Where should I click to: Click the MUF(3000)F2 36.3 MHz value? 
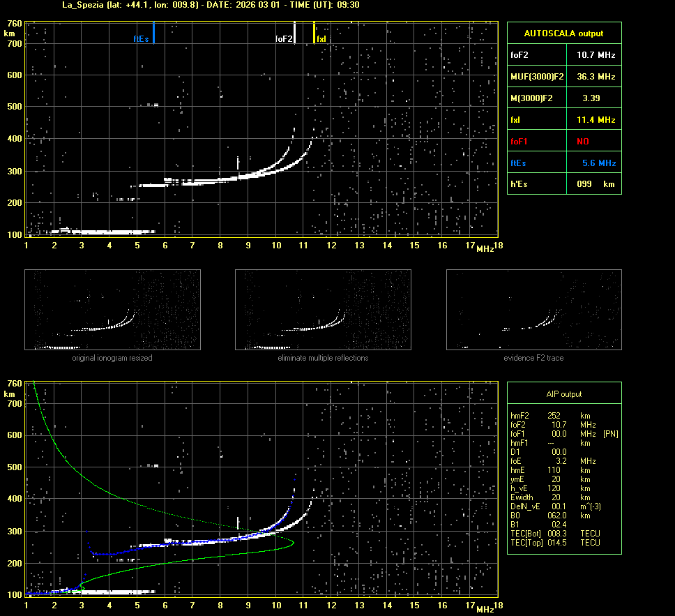(x=596, y=76)
